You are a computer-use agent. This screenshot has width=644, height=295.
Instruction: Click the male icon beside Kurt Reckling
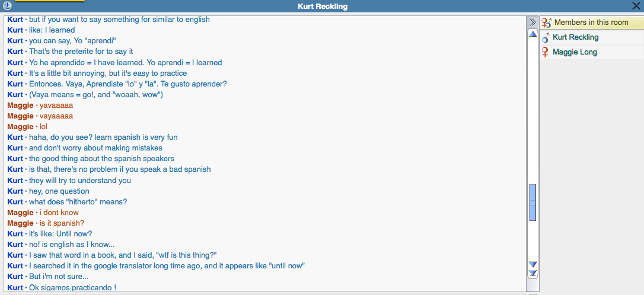(546, 37)
